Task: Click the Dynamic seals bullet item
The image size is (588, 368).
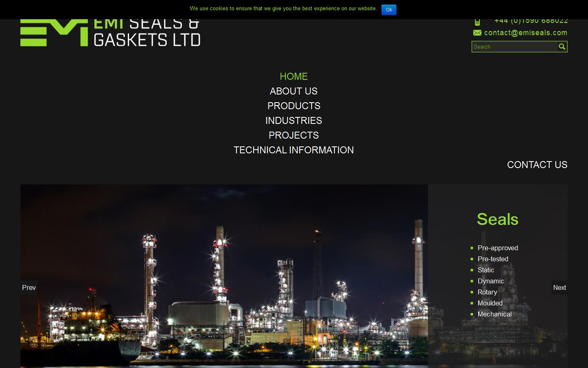Action: 491,281
